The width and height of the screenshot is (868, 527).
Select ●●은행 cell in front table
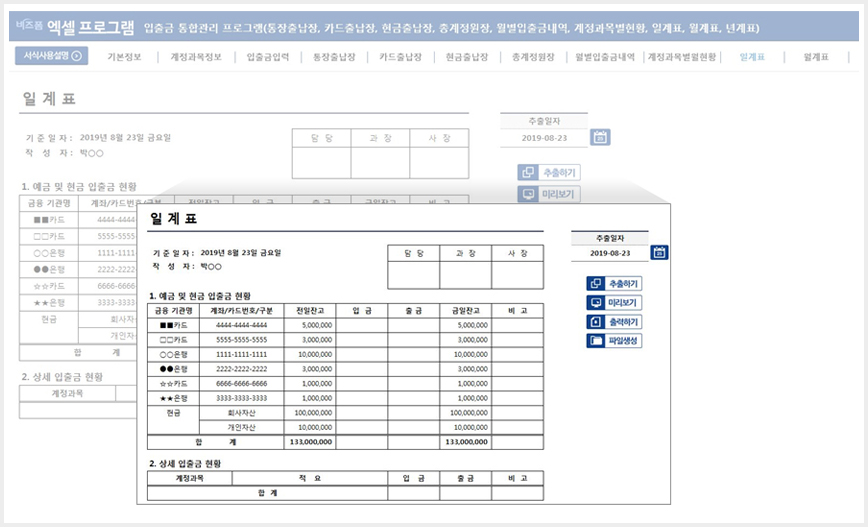[x=173, y=369]
